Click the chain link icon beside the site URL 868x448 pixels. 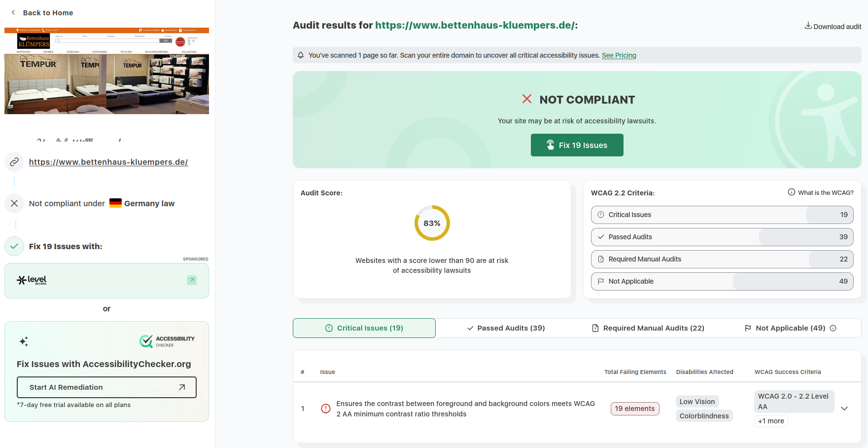click(14, 162)
